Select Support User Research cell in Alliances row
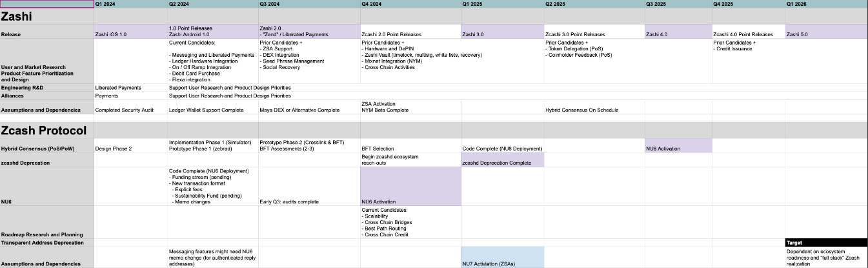 230,95
